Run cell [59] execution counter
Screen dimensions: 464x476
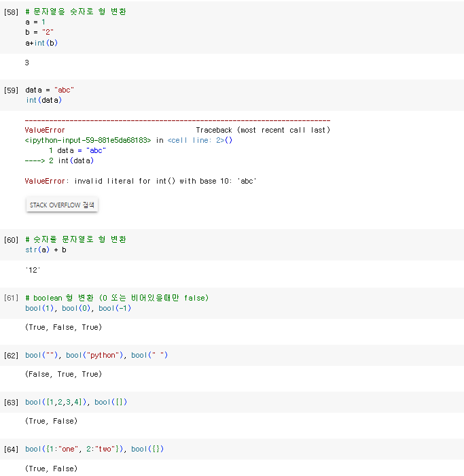[11, 90]
